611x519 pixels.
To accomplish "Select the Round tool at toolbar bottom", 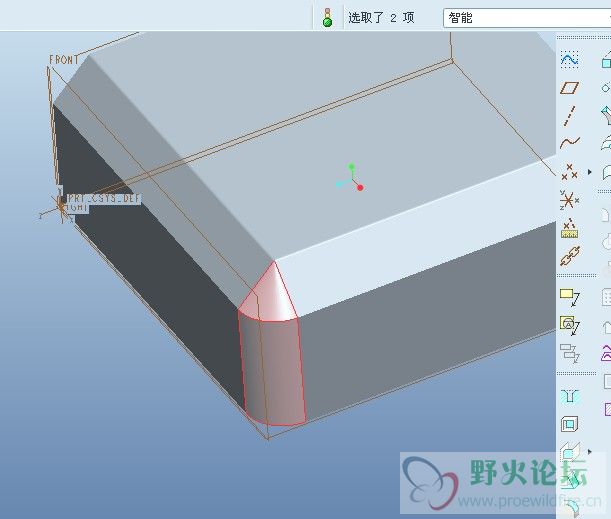I will coord(574,508).
